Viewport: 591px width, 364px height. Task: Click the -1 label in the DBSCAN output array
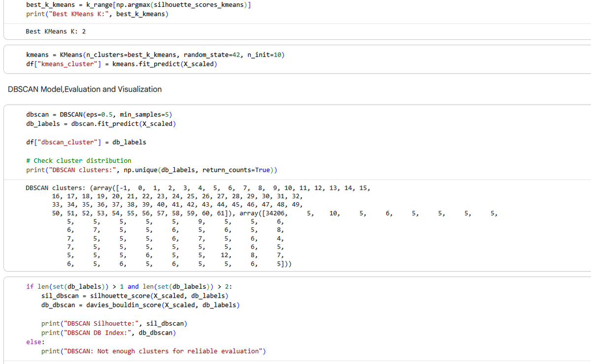(x=125, y=188)
